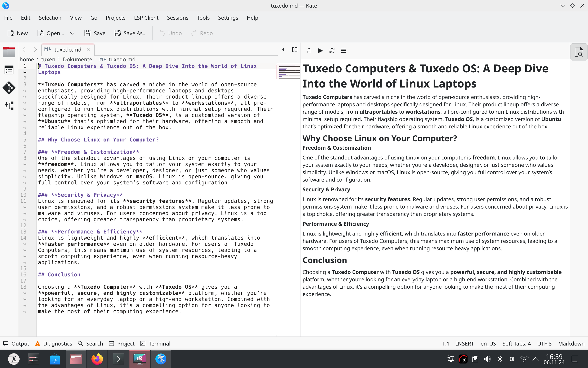This screenshot has width=588, height=368.
Task: Open the Git sidebar panel
Action: pyautogui.click(x=9, y=88)
